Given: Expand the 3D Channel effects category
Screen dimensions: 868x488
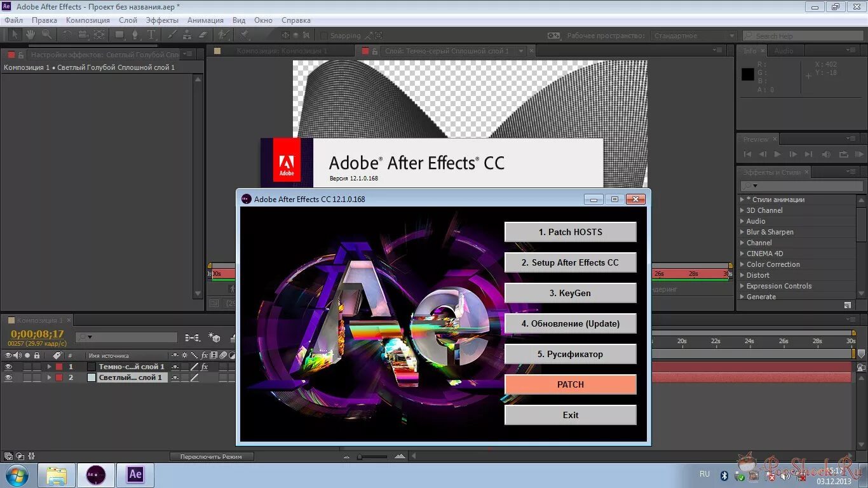Looking at the screenshot, I should point(742,210).
